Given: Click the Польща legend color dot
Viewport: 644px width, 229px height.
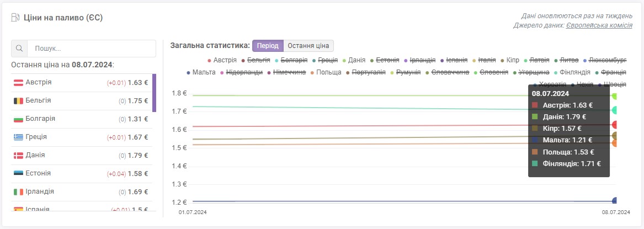Looking at the screenshot, I should [312, 73].
